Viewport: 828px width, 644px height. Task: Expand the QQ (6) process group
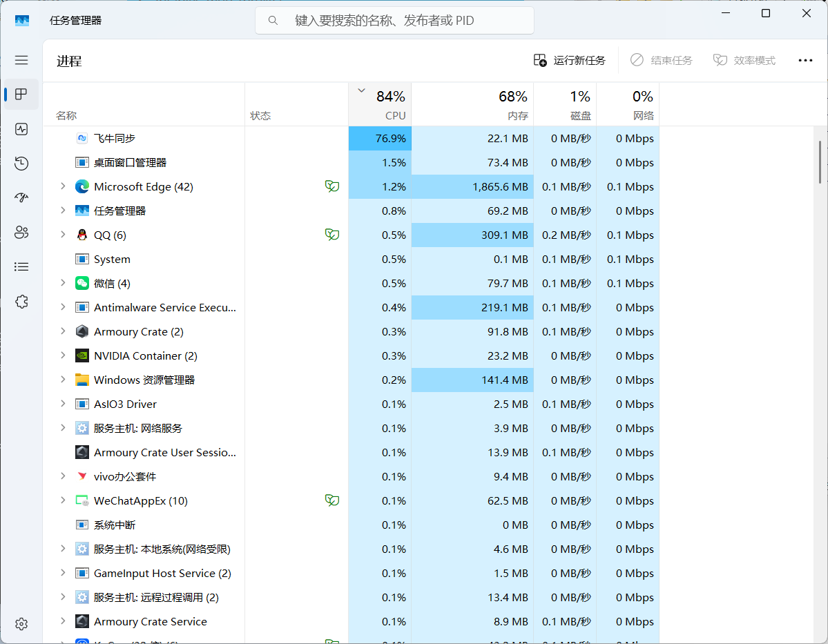click(63, 235)
